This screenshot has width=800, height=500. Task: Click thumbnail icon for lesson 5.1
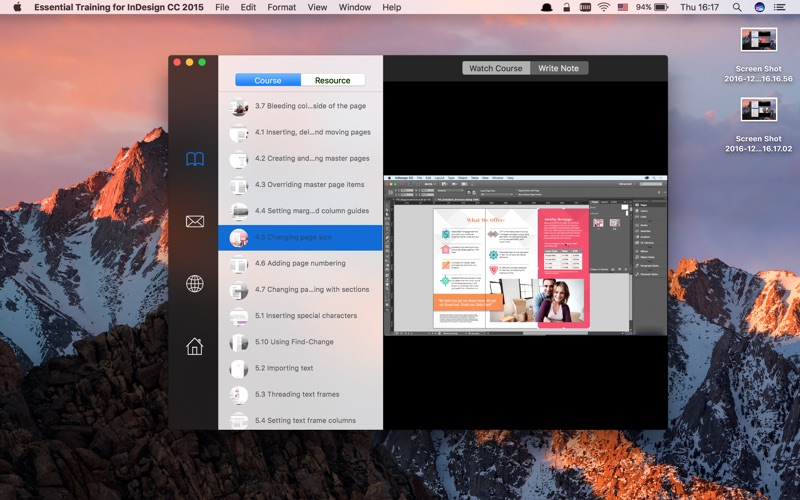pos(239,316)
